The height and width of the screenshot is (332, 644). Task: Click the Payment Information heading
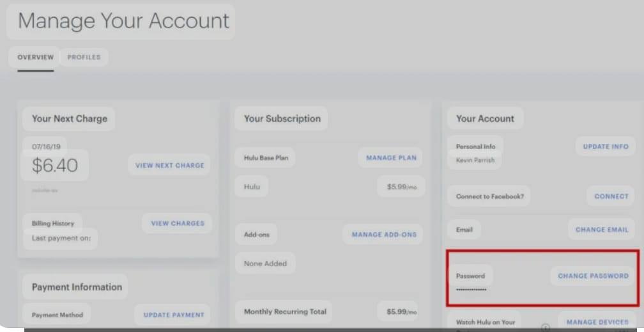pos(77,287)
